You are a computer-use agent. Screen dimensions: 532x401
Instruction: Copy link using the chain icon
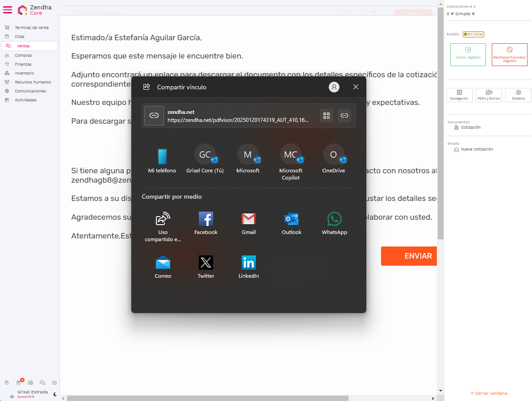coord(344,116)
